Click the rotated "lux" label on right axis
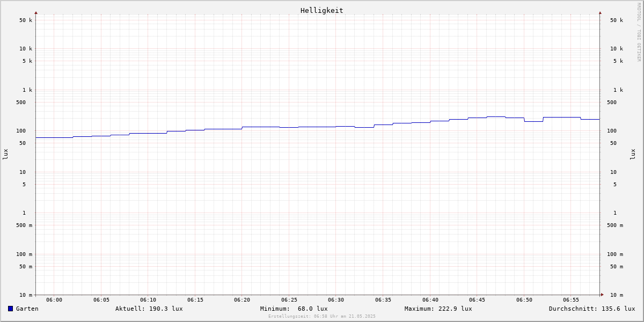 pos(633,154)
